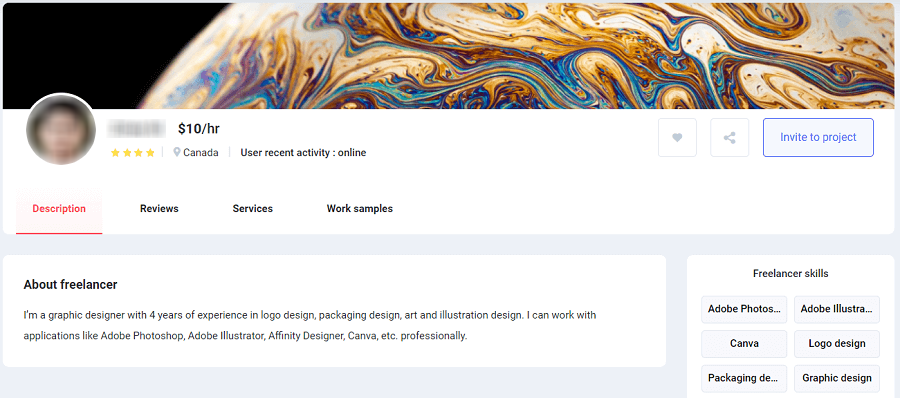Invite freelancer to project

point(818,137)
